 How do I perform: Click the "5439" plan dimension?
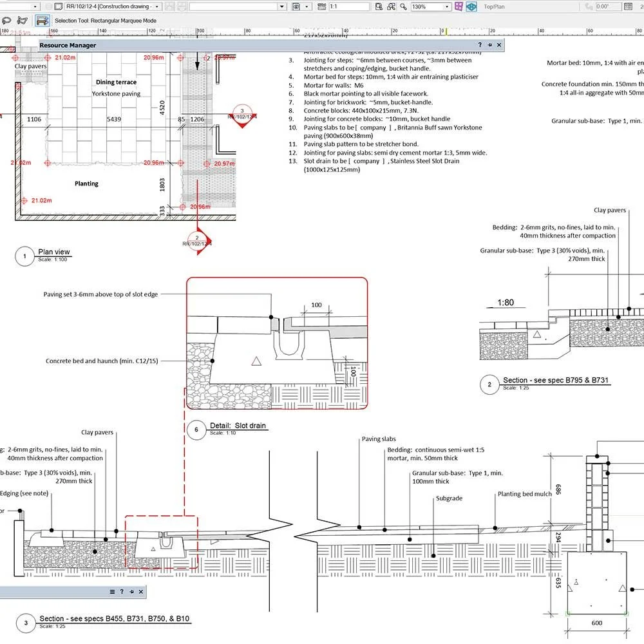pos(114,119)
